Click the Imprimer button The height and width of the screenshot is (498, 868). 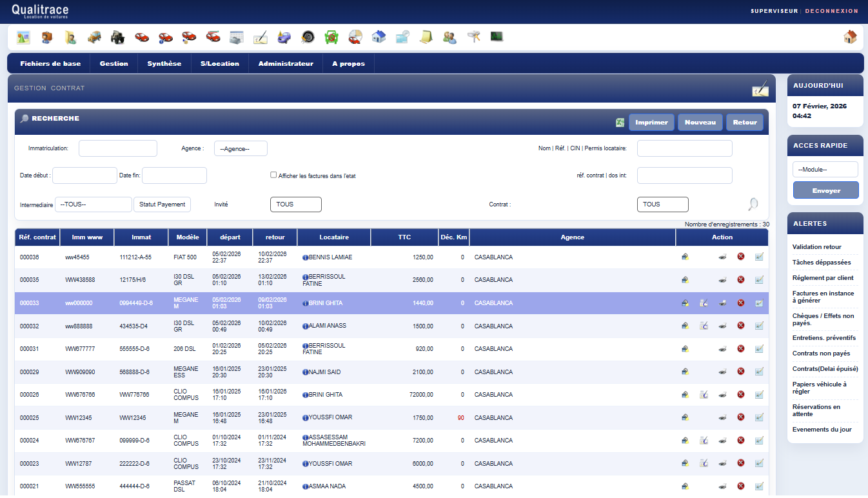pos(651,123)
